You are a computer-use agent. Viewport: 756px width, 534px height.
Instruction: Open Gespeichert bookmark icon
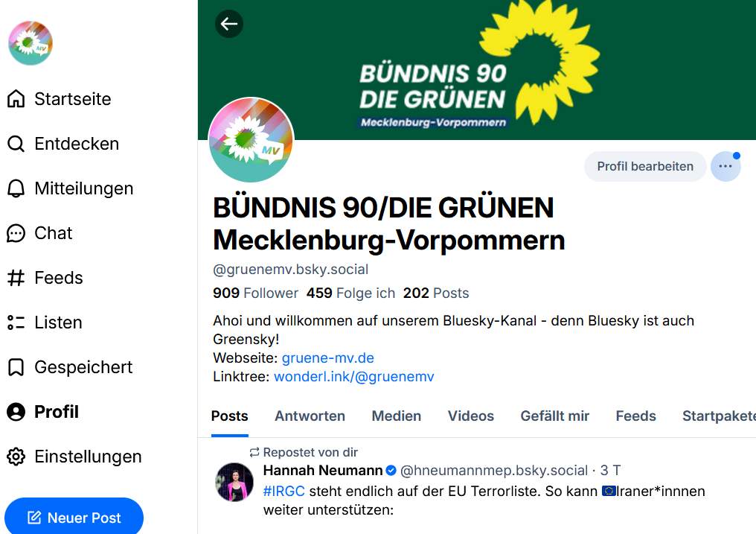coord(16,367)
